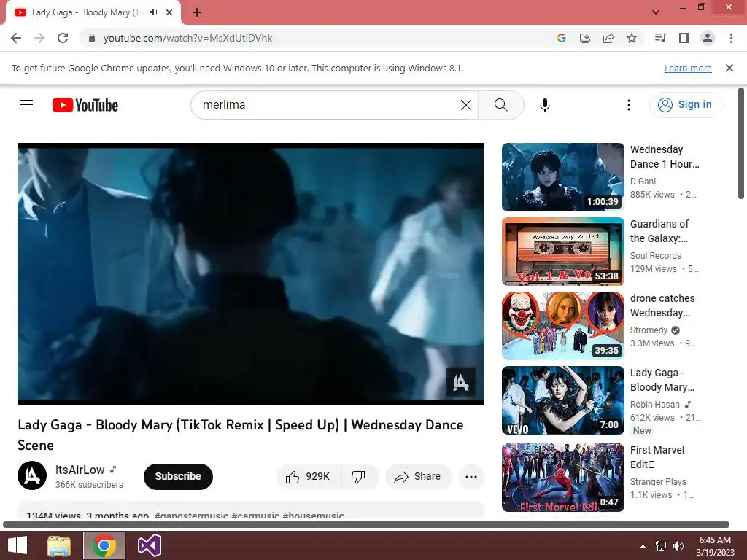Close the Lady Gaga tab
The height and width of the screenshot is (560, 747).
[169, 12]
